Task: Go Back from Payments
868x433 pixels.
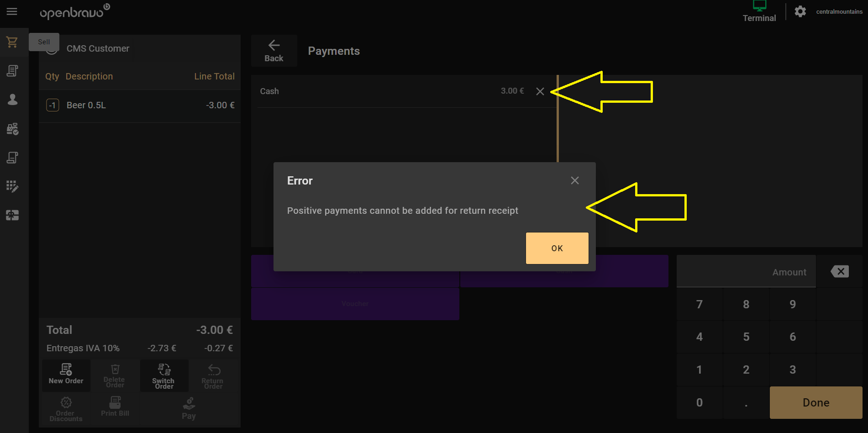Action: (274, 51)
